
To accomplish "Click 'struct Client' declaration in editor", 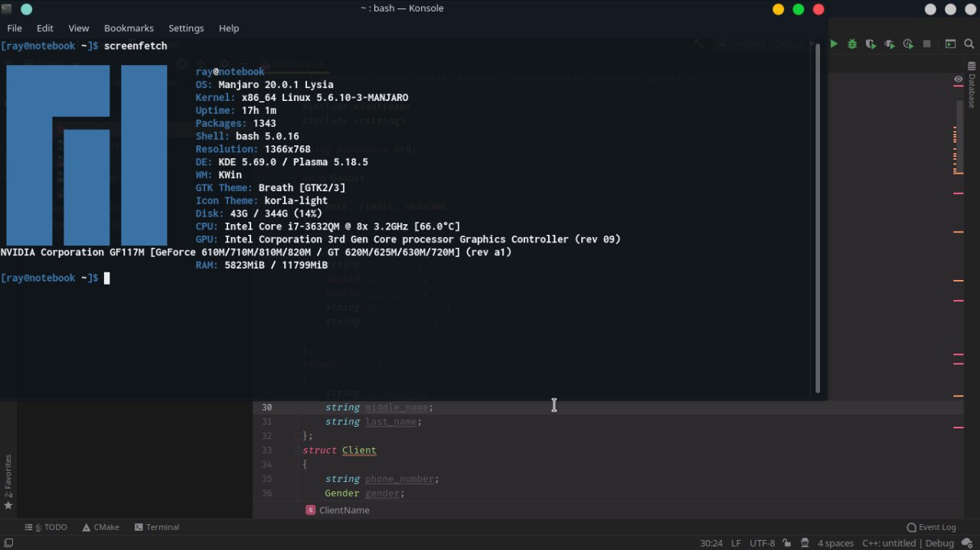I will pyautogui.click(x=339, y=451).
